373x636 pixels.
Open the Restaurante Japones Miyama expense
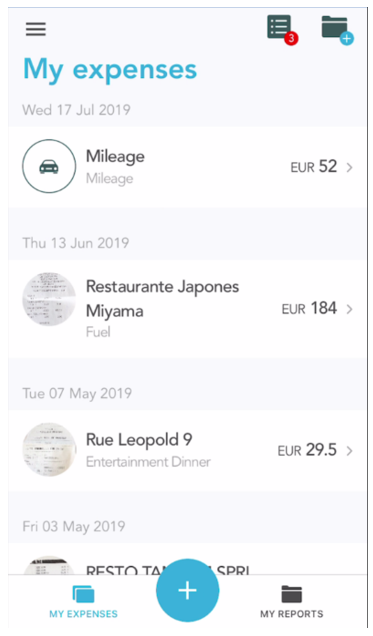[x=187, y=309]
